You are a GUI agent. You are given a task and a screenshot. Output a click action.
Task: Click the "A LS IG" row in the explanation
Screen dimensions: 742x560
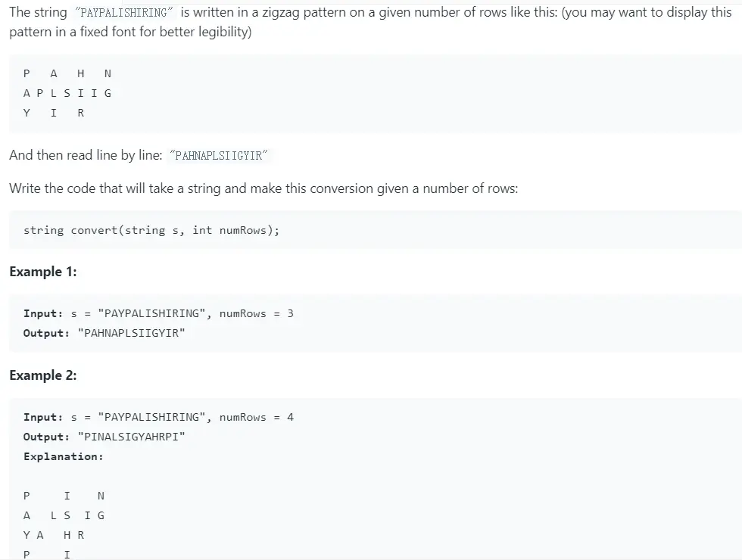pyautogui.click(x=64, y=515)
